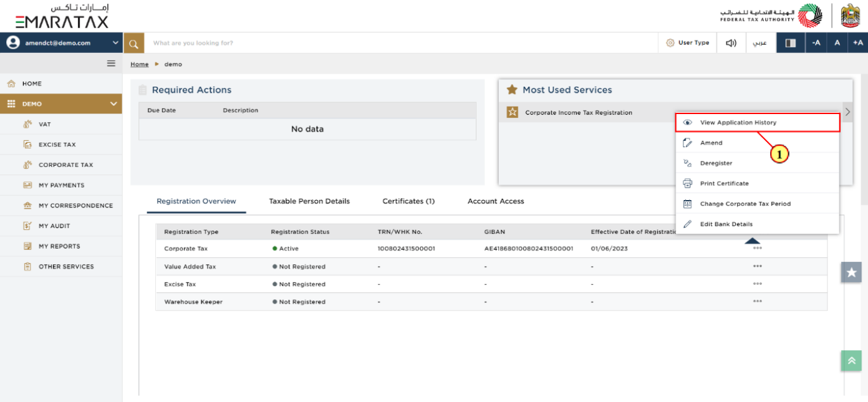The height and width of the screenshot is (402, 868).
Task: Click the eye icon beside View Application History
Action: coord(688,123)
